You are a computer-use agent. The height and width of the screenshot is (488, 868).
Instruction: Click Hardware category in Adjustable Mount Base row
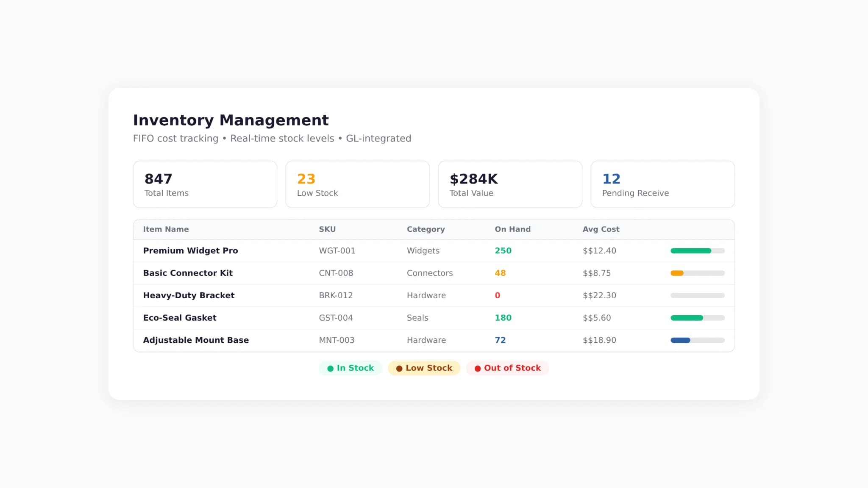pyautogui.click(x=426, y=340)
